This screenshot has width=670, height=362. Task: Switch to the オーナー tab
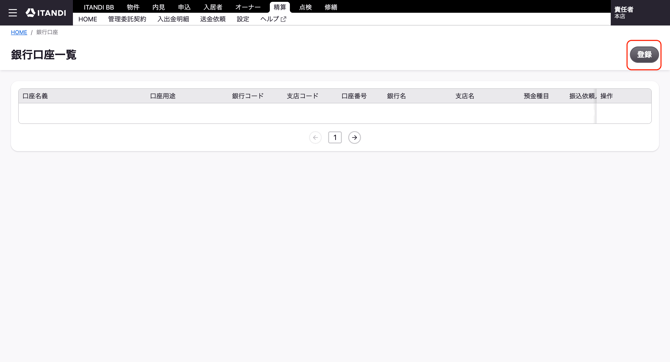click(248, 7)
